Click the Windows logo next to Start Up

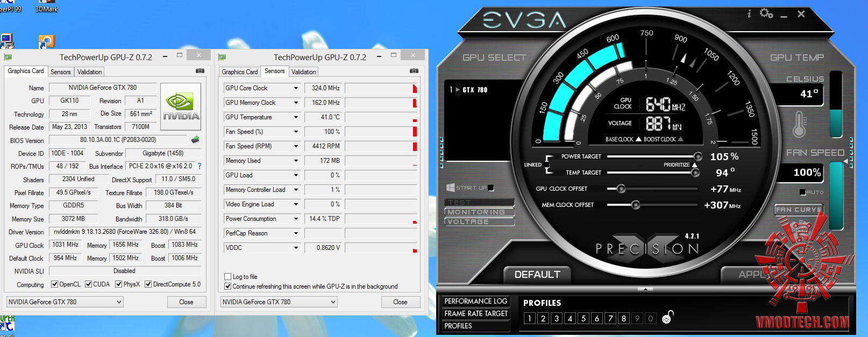(x=450, y=188)
